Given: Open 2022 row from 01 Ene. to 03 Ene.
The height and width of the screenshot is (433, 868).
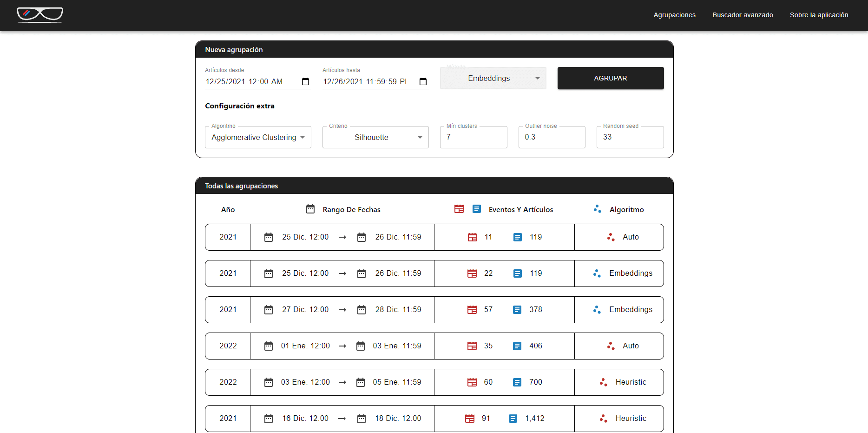Looking at the screenshot, I should tap(434, 346).
